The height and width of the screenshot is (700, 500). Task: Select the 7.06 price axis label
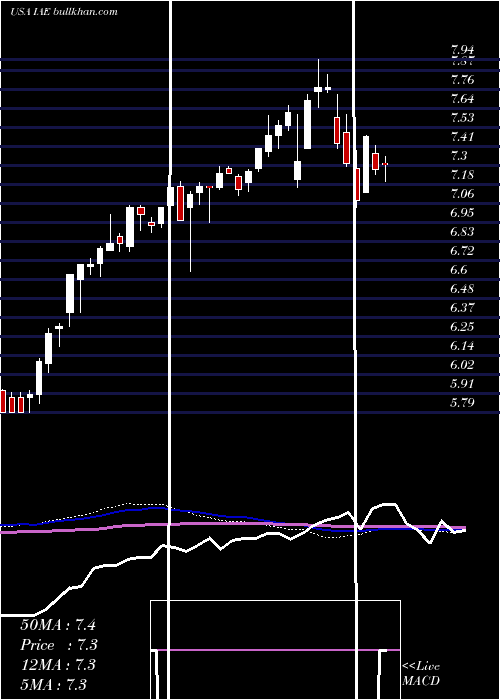point(462,194)
